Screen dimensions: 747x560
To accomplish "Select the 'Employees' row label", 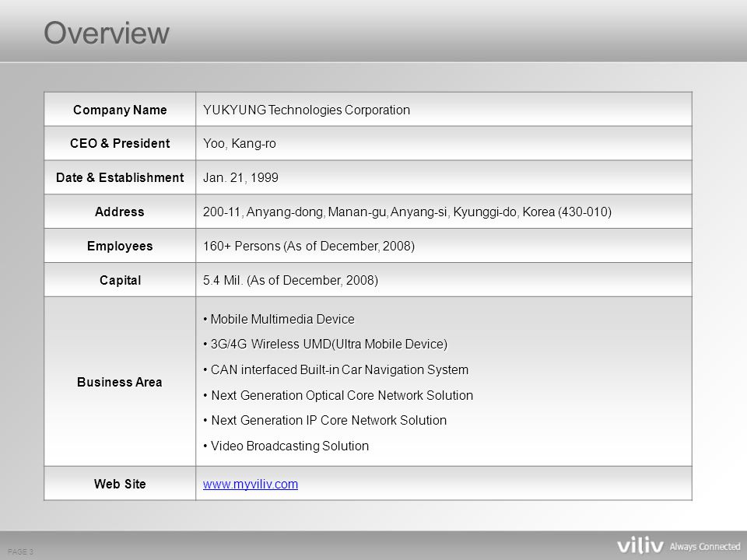I will click(x=120, y=246).
